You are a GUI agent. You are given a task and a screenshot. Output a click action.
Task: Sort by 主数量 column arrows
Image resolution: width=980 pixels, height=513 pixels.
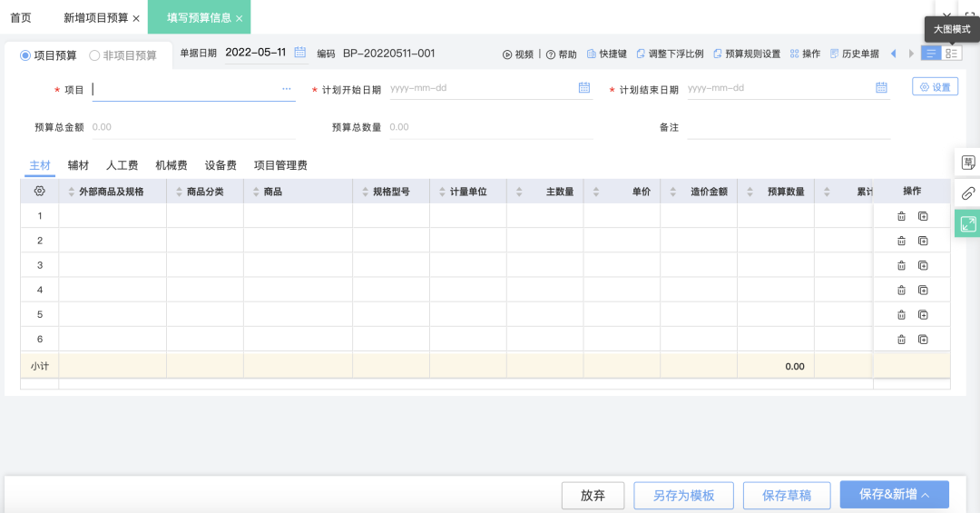pos(519,192)
